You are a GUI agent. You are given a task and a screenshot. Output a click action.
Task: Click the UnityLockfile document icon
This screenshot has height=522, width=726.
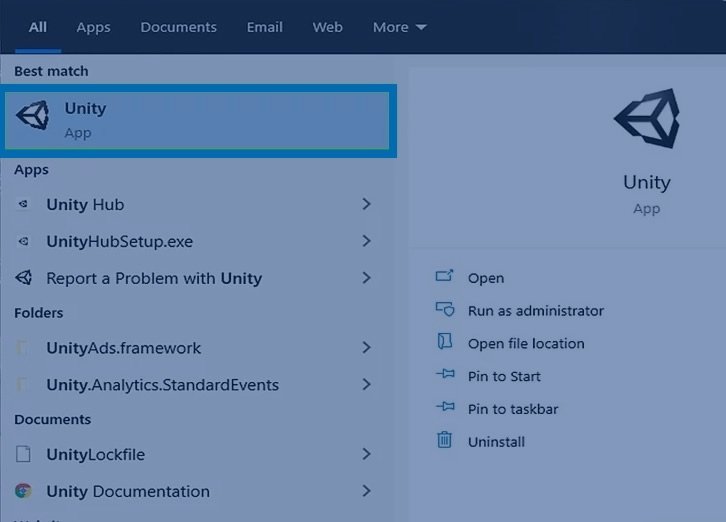pyautogui.click(x=23, y=454)
